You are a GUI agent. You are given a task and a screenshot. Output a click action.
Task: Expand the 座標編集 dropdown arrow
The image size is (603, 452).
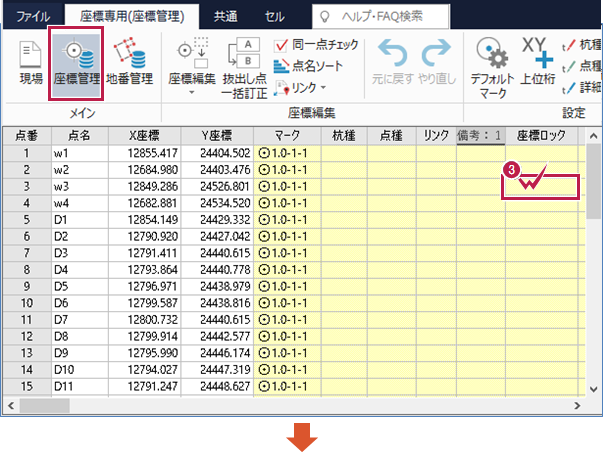[192, 92]
